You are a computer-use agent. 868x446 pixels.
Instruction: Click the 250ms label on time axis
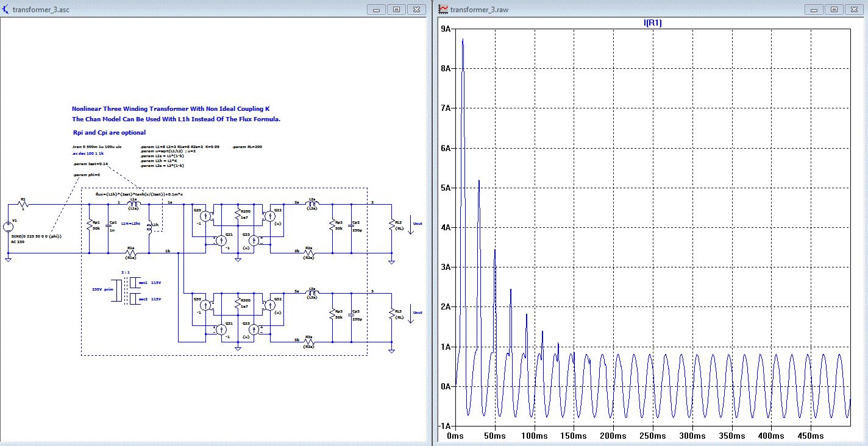click(652, 436)
